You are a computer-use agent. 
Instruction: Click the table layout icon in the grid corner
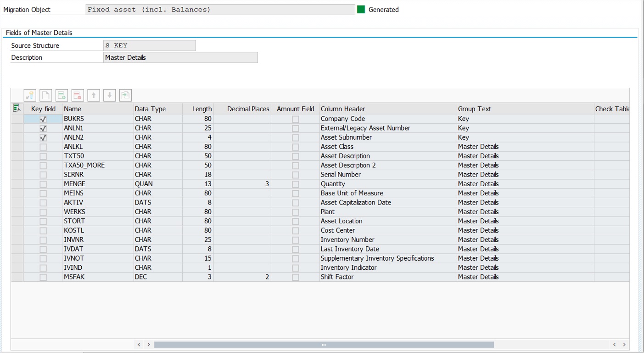pos(17,108)
